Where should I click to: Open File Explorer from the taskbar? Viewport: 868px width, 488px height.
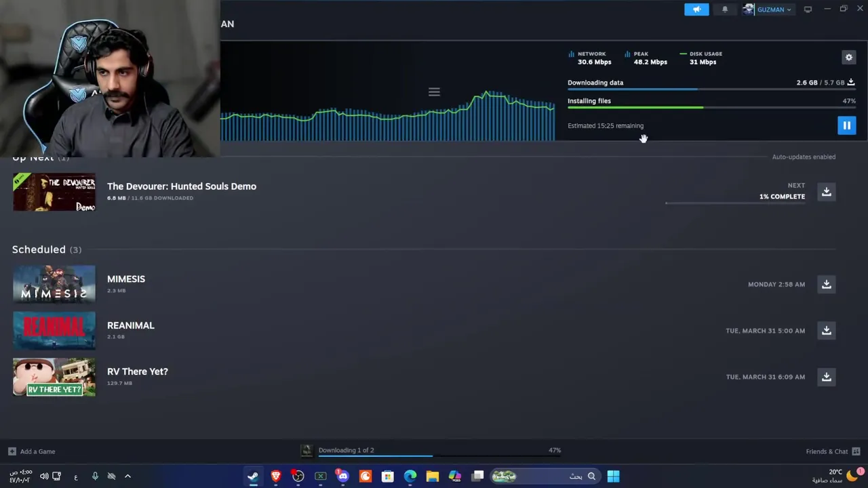tap(432, 476)
